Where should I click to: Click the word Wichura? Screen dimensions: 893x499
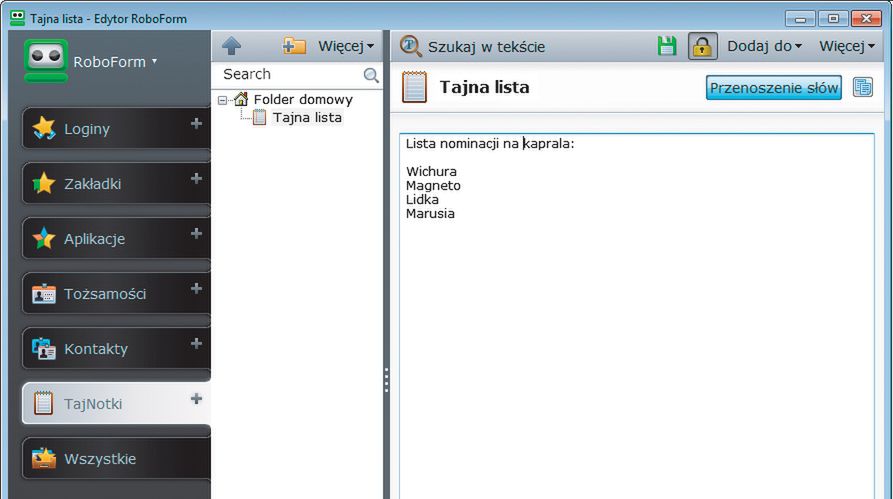[431, 171]
